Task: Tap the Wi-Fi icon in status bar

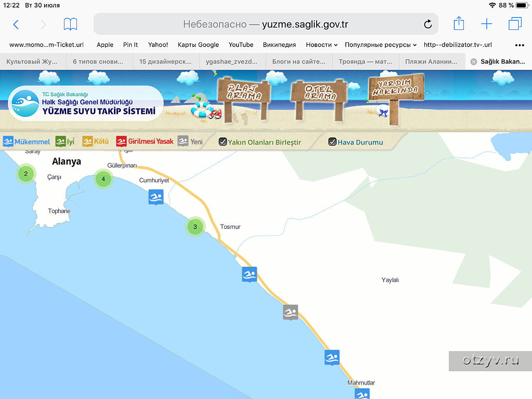Action: [x=493, y=5]
